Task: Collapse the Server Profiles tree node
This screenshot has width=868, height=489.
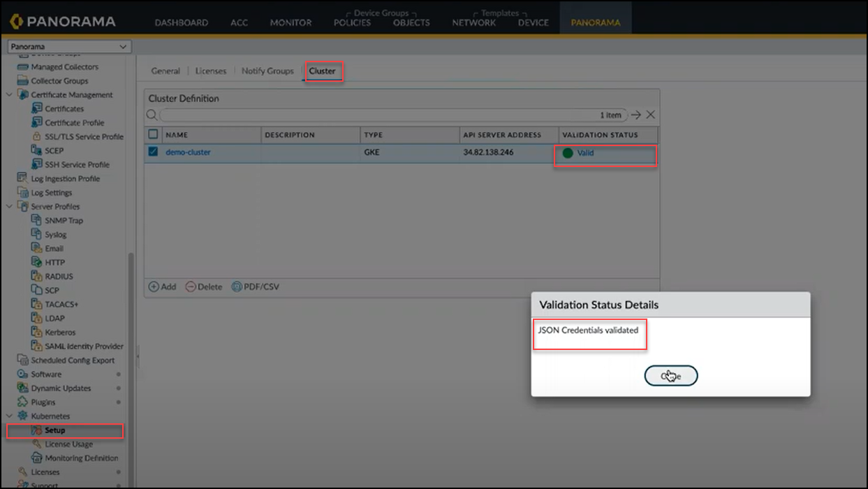Action: pyautogui.click(x=9, y=207)
